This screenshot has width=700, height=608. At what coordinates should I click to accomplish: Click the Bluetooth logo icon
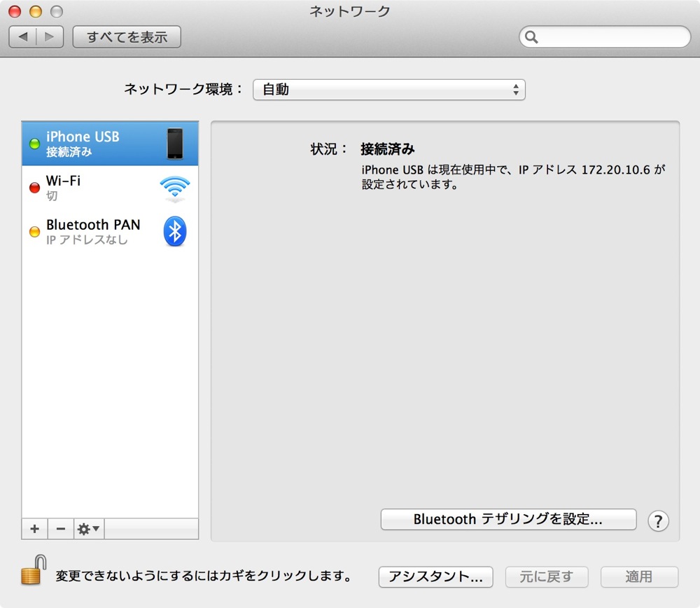175,231
